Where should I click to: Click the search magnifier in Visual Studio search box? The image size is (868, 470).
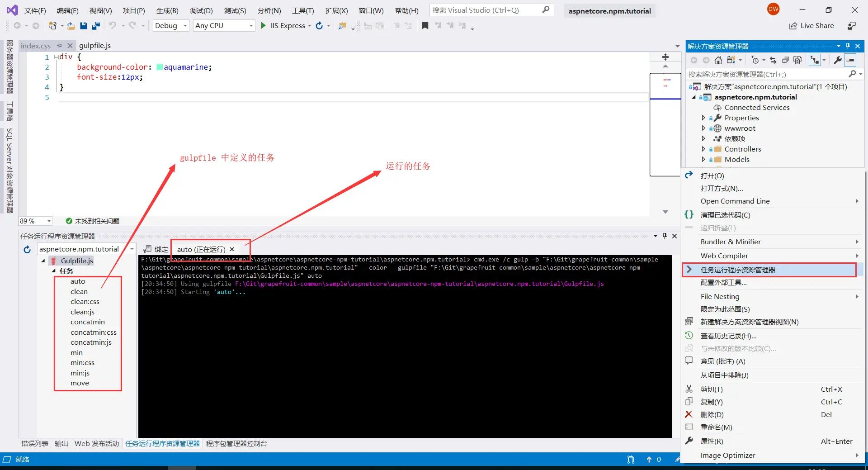click(546, 9)
